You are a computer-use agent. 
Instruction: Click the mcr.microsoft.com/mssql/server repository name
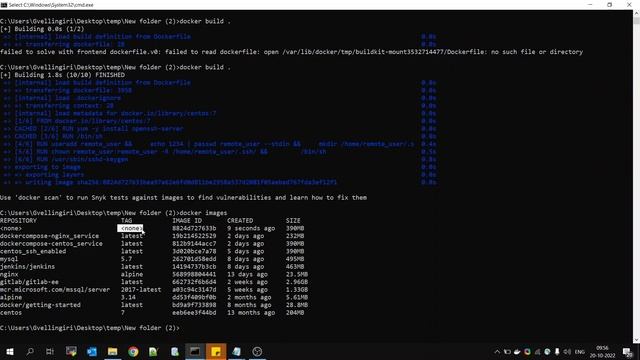point(55,290)
